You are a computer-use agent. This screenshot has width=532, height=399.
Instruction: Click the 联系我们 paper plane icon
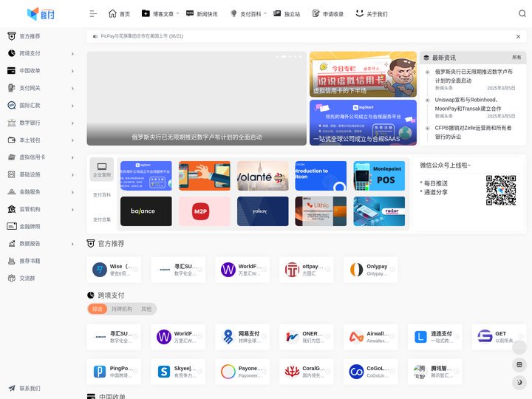click(x=12, y=388)
